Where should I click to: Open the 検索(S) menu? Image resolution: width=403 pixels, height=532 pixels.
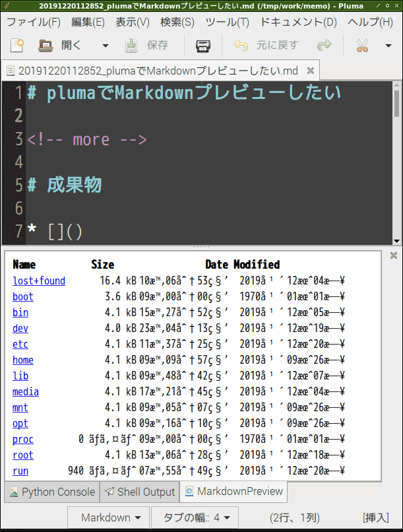(177, 22)
